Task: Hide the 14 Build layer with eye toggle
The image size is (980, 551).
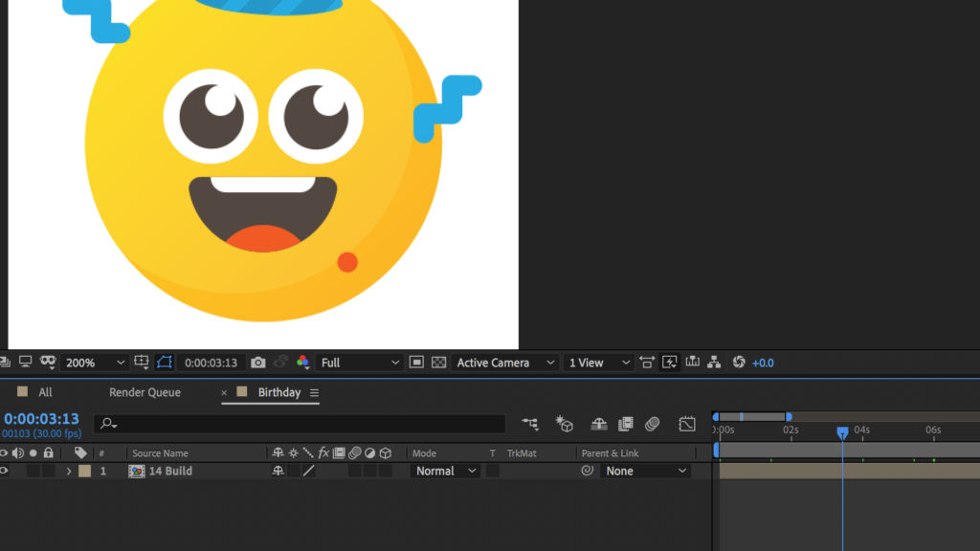Action: 4,471
